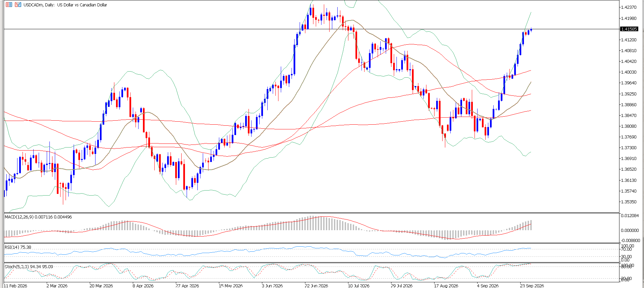Click the 10 Jul 2026 time axis label
644x288 pixels.
(358, 286)
